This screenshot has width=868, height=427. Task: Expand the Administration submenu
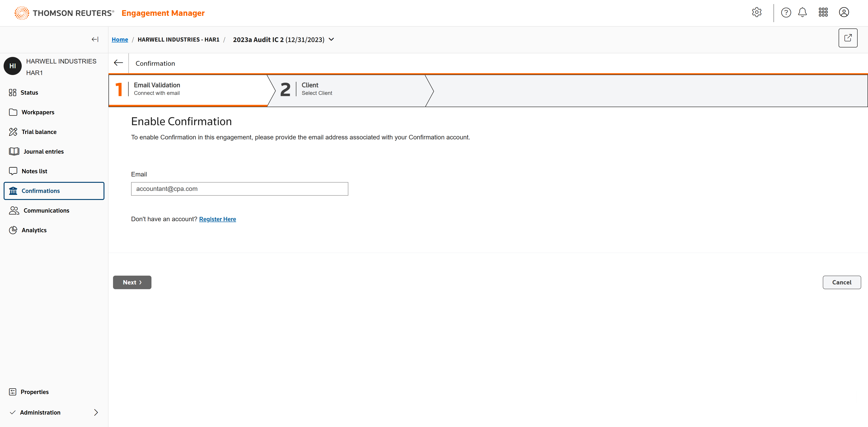(96, 412)
